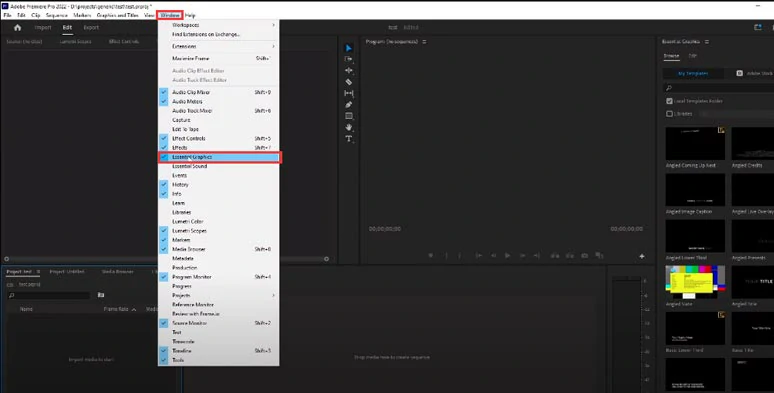Expand the Projects submenu
Screen dimensions: 774x393
(x=219, y=295)
